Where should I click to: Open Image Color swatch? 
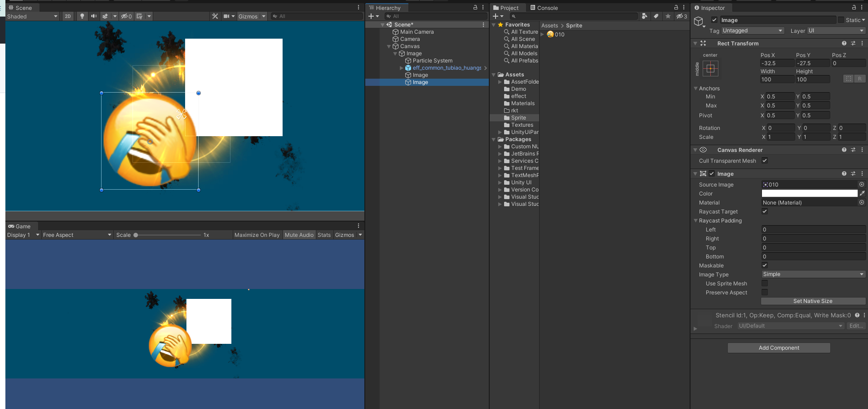(x=810, y=193)
